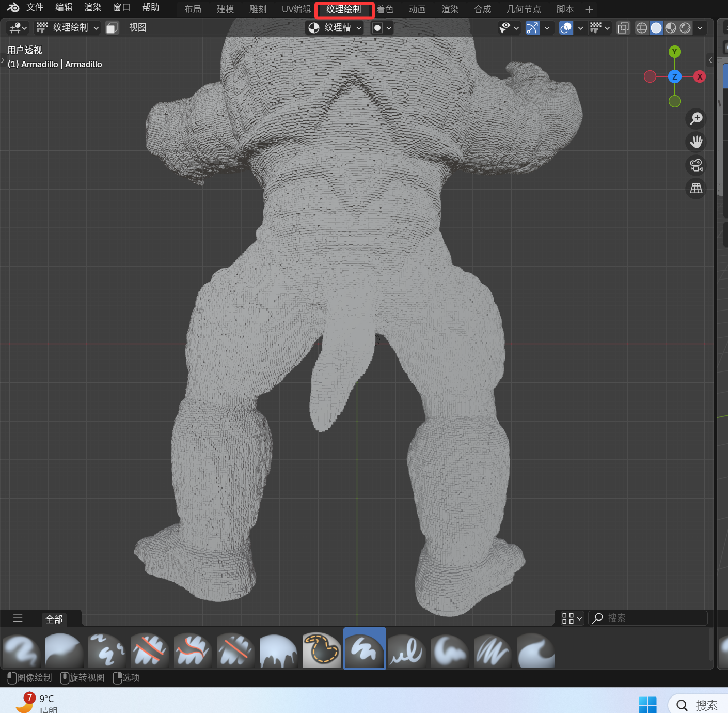
Task: Open the 文件 menu
Action: tap(35, 8)
